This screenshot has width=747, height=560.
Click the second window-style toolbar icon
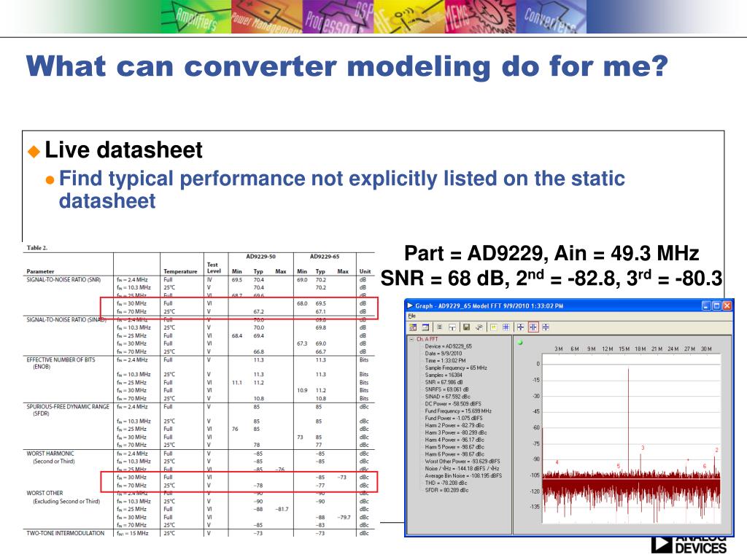[425, 327]
